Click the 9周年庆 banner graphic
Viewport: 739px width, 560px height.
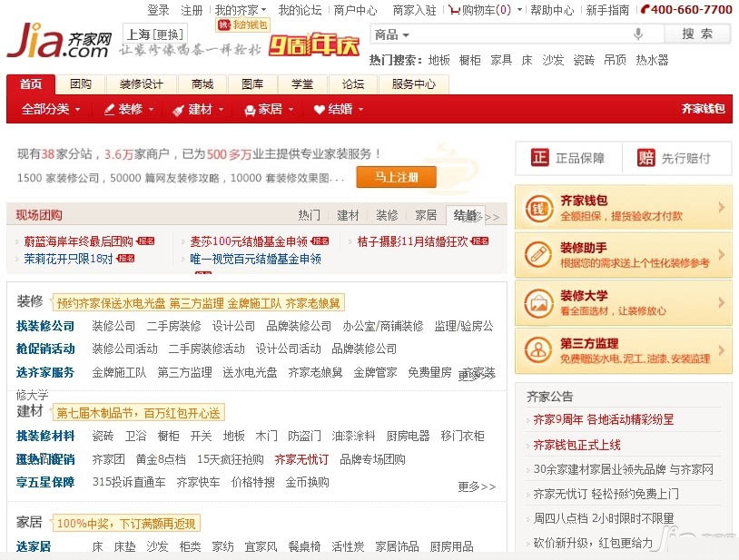pos(314,46)
